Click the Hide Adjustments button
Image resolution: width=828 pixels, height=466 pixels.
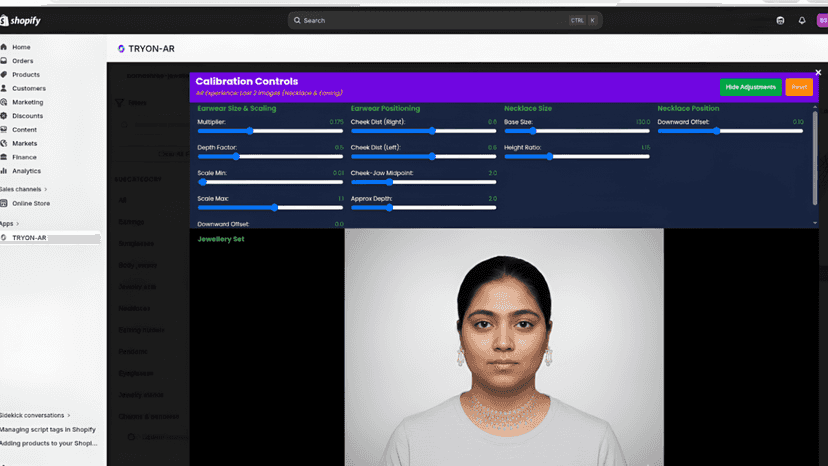[750, 87]
